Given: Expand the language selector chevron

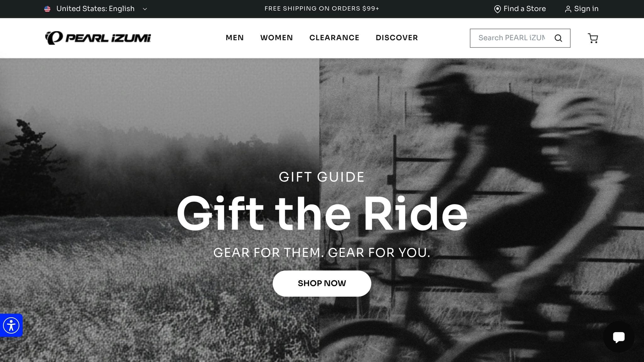Looking at the screenshot, I should (145, 9).
